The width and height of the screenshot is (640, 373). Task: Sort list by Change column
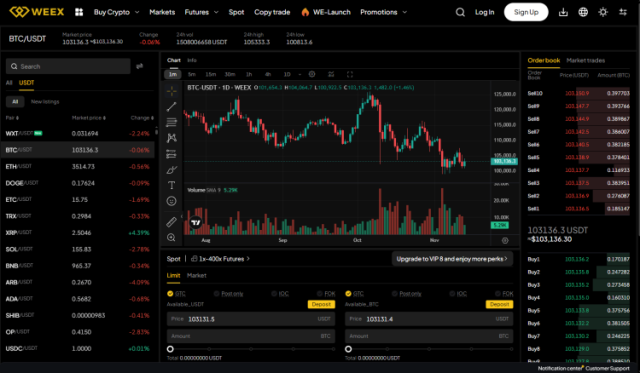point(142,118)
